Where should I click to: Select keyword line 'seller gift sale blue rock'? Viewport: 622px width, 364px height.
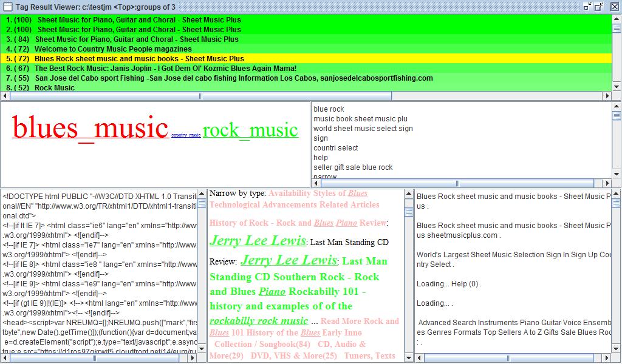353,167
